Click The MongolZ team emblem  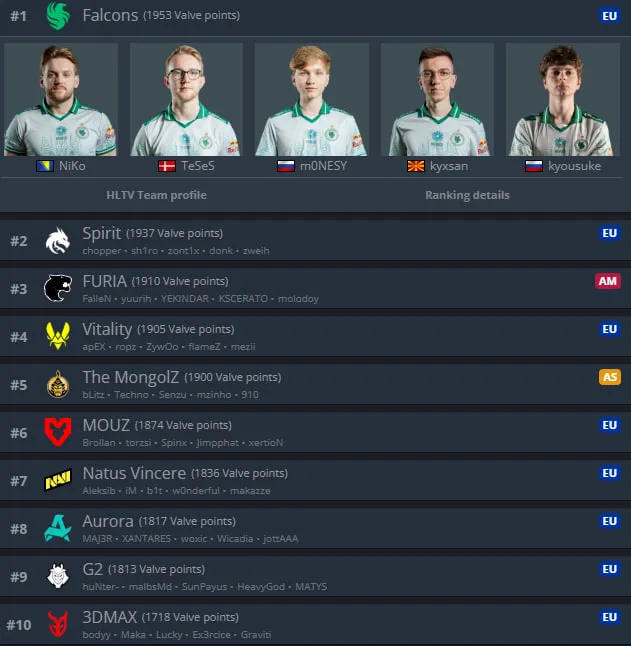click(x=58, y=384)
